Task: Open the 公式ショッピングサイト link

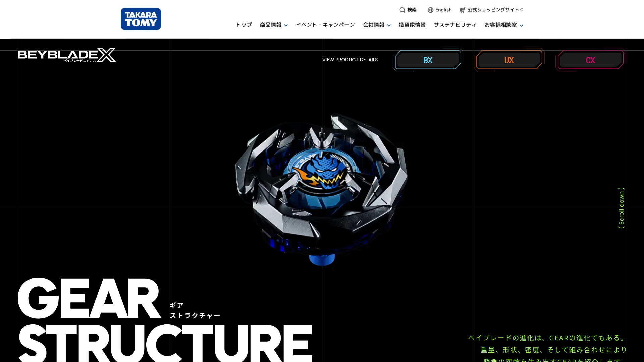Action: pyautogui.click(x=493, y=10)
